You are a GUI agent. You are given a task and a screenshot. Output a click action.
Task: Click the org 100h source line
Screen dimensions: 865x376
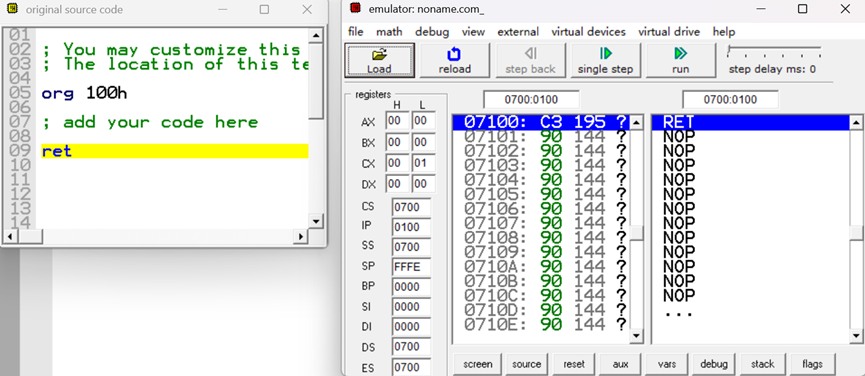tap(84, 93)
